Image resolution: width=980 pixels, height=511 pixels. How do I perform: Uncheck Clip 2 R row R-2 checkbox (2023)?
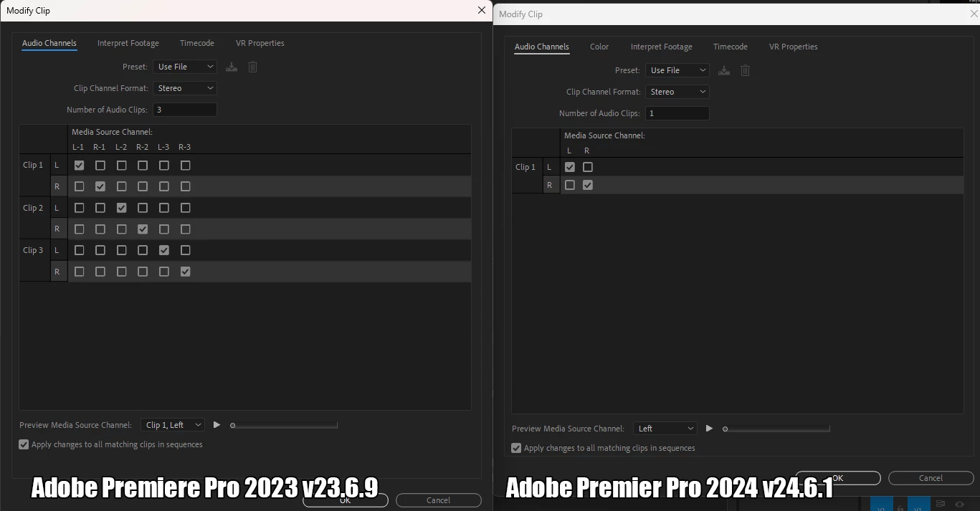(x=143, y=229)
